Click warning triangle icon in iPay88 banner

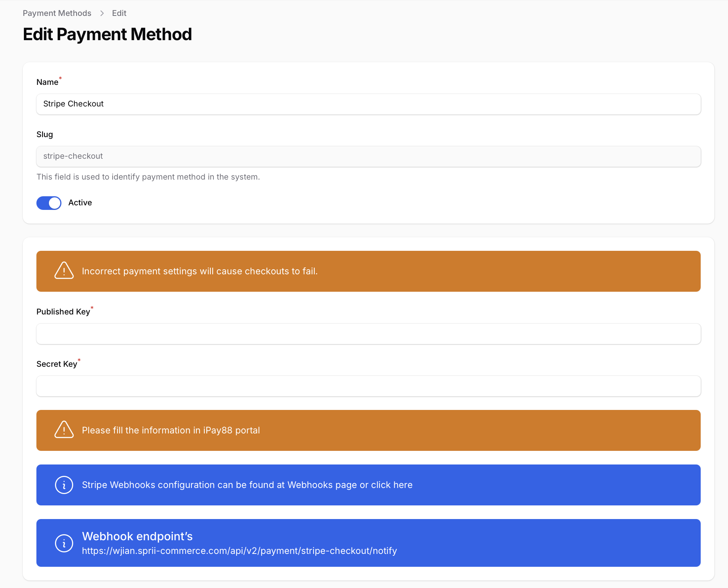coord(64,430)
